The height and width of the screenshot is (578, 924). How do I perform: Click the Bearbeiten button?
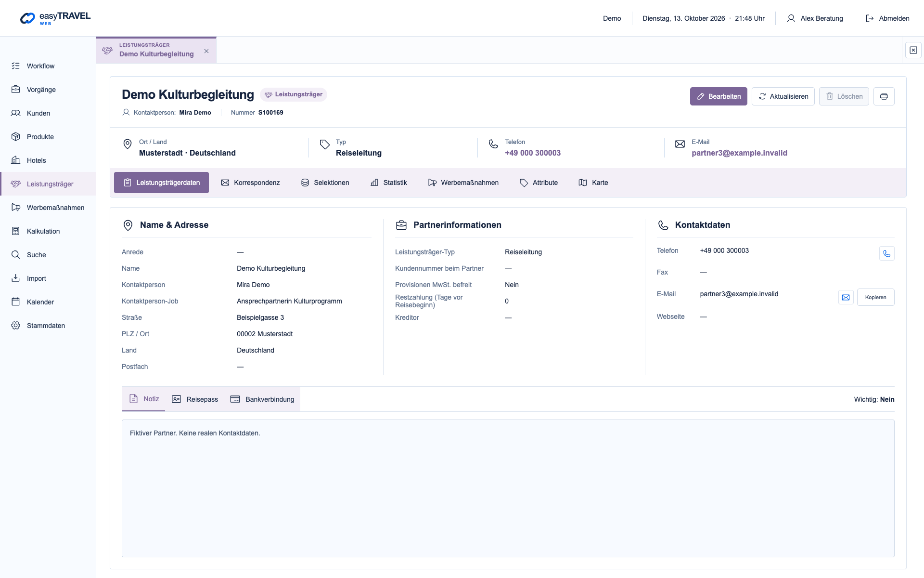click(719, 96)
